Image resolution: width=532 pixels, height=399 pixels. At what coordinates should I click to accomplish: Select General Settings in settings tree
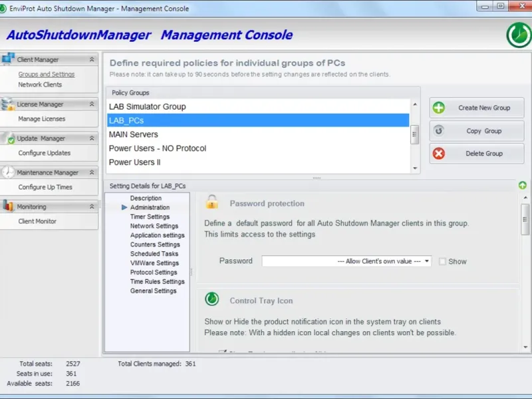(154, 291)
